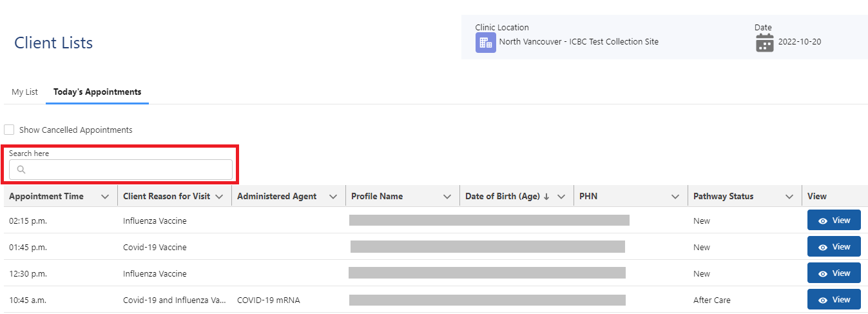This screenshot has width=868, height=314.
Task: Click the 12:30 p.m. time cell
Action: click(x=28, y=274)
